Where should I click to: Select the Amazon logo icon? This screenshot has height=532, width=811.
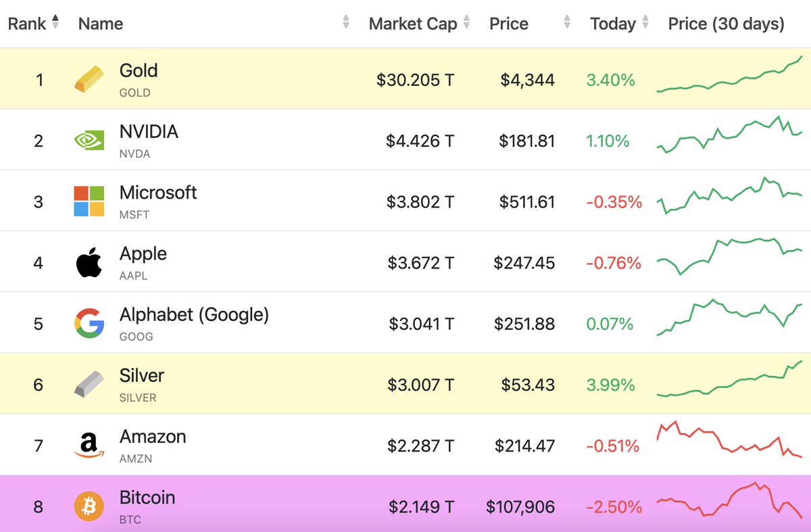point(89,445)
